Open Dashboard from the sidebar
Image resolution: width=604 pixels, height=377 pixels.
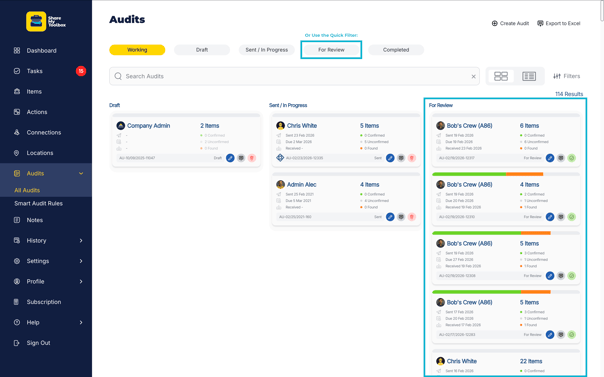pyautogui.click(x=41, y=50)
